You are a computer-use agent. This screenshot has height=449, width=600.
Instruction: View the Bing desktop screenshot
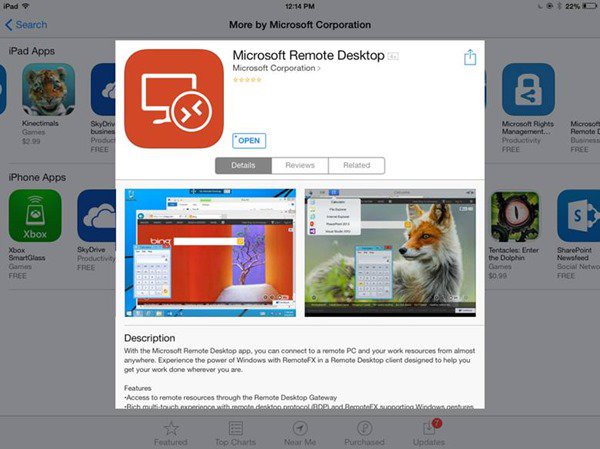click(210, 253)
